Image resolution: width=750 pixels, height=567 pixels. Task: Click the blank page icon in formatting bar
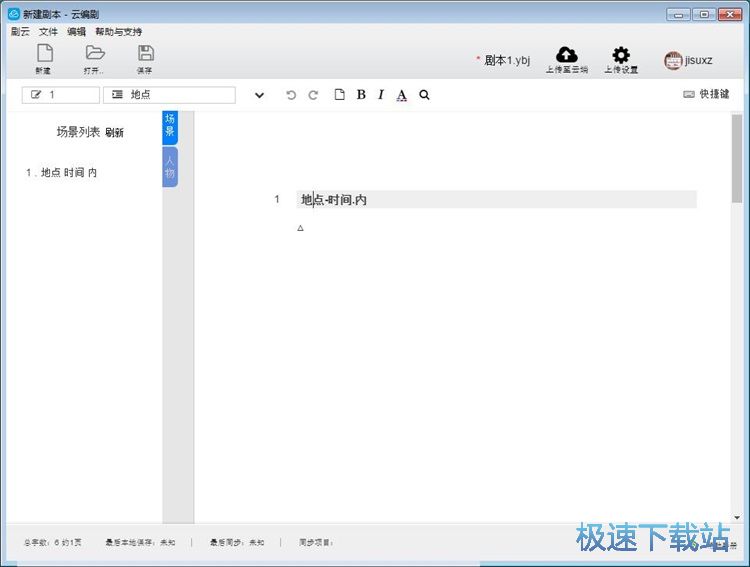click(339, 94)
